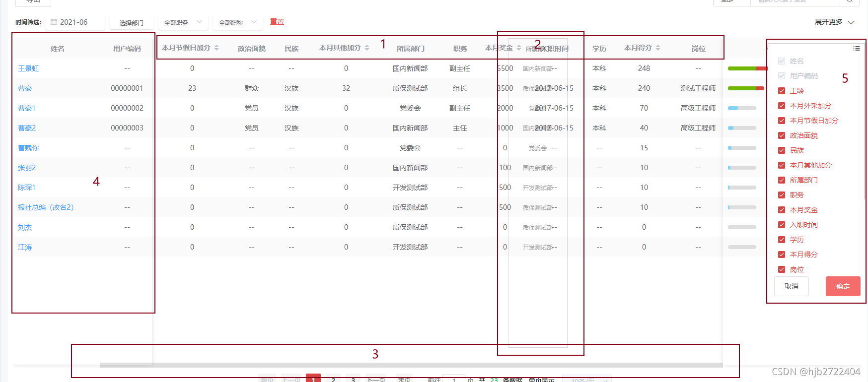Open employee 报社总编（改名2）
Viewport: 868px width, 382px height.
(x=46, y=207)
